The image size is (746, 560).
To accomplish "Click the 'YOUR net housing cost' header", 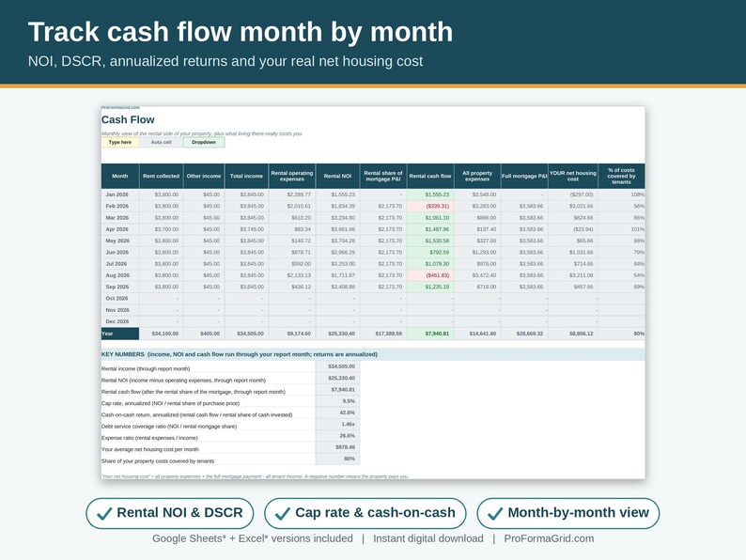I will click(573, 176).
